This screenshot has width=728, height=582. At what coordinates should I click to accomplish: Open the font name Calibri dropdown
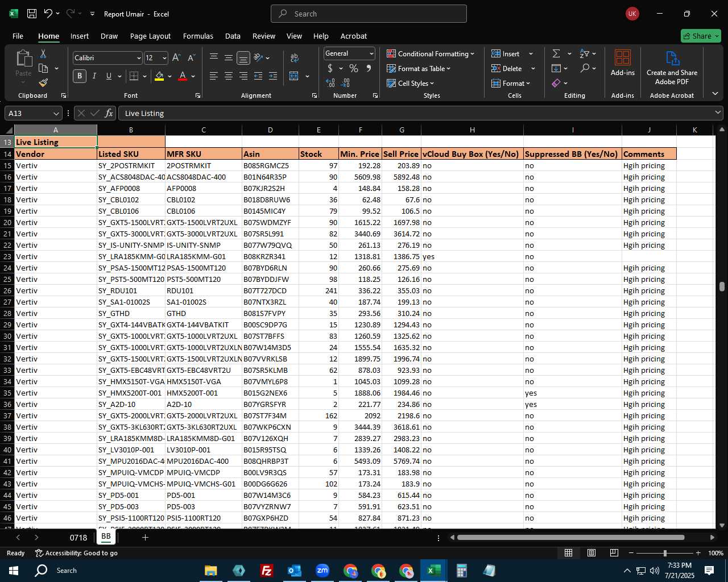(138, 58)
